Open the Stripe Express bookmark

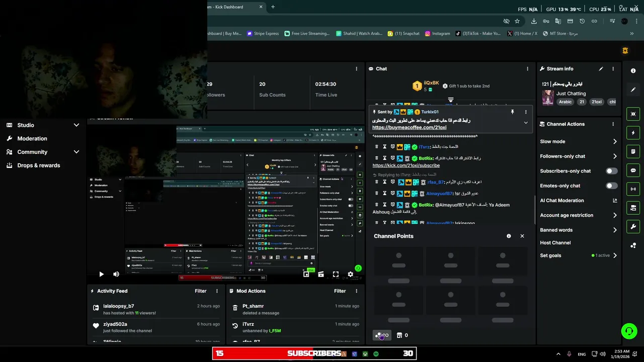(x=263, y=34)
